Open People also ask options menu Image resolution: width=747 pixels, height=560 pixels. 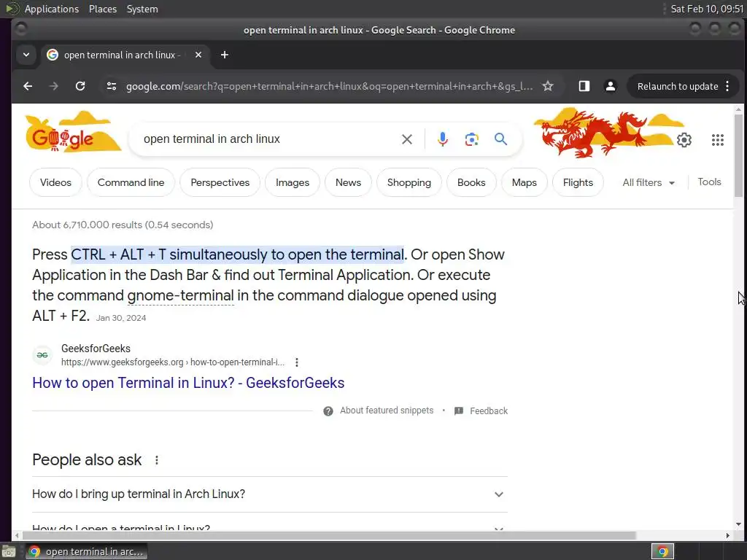click(157, 460)
